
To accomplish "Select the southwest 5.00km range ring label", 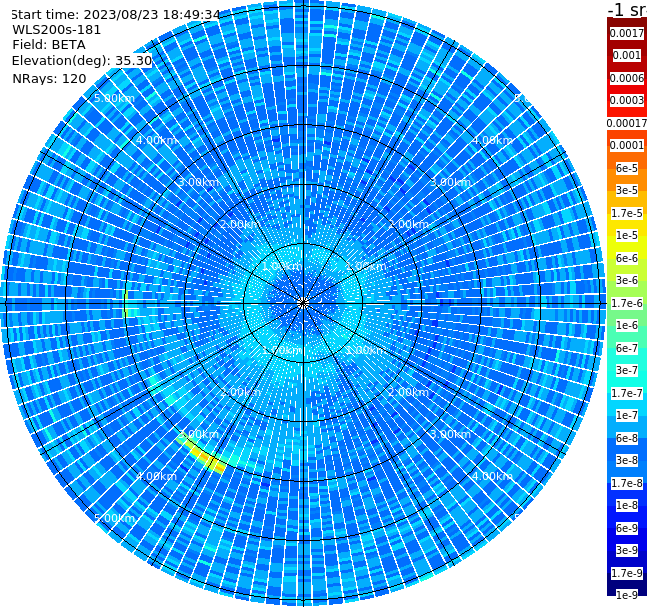I will coord(114,518).
